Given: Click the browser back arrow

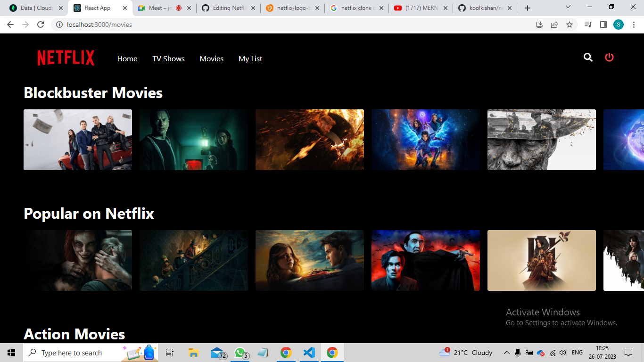Looking at the screenshot, I should (10, 25).
